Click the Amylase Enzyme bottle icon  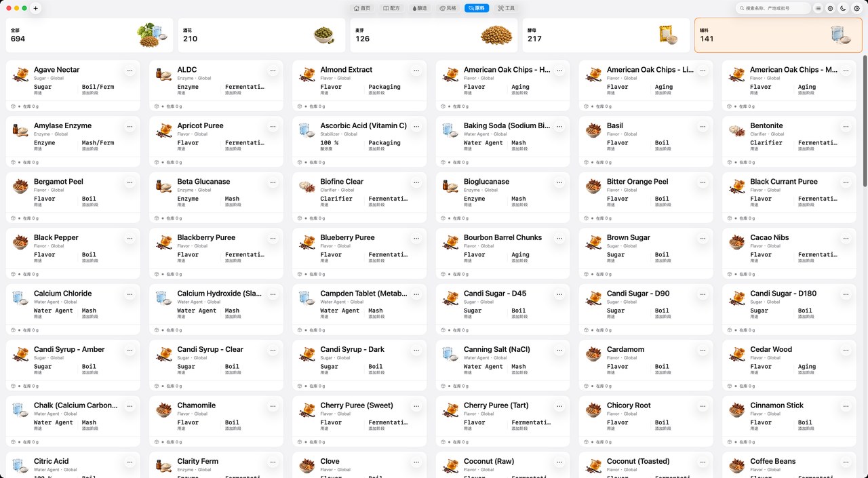(x=20, y=129)
